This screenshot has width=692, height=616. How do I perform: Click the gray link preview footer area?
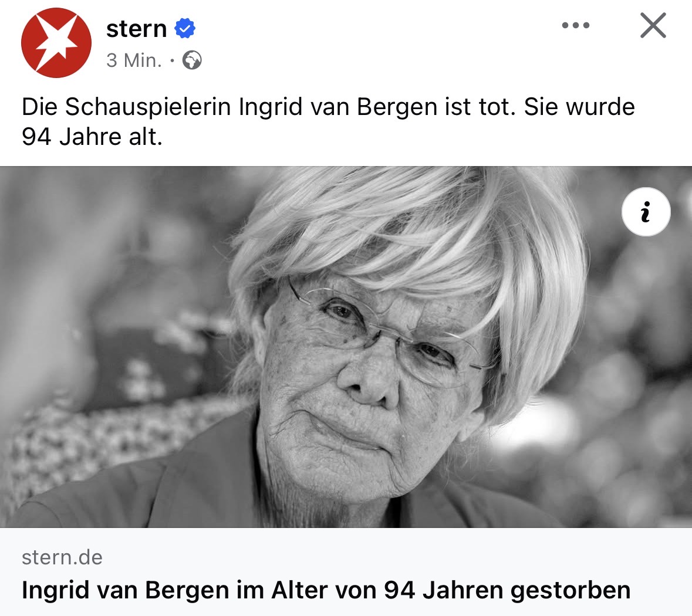pyautogui.click(x=346, y=572)
